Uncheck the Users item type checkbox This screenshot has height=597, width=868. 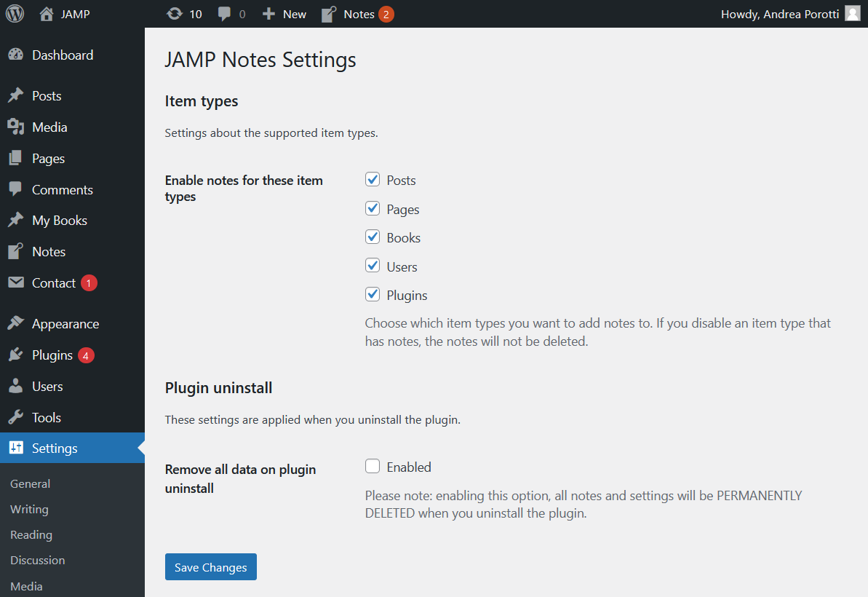[x=373, y=265]
